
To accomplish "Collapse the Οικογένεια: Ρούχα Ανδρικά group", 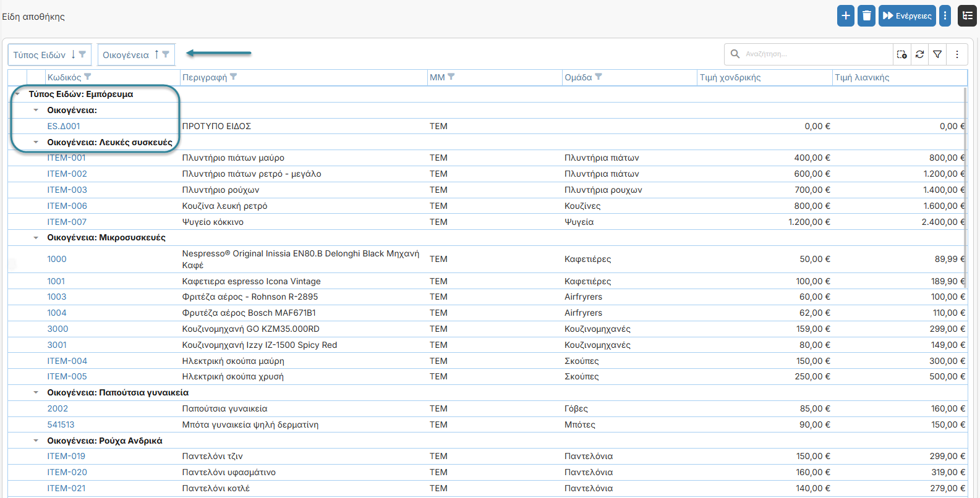I will 36,441.
